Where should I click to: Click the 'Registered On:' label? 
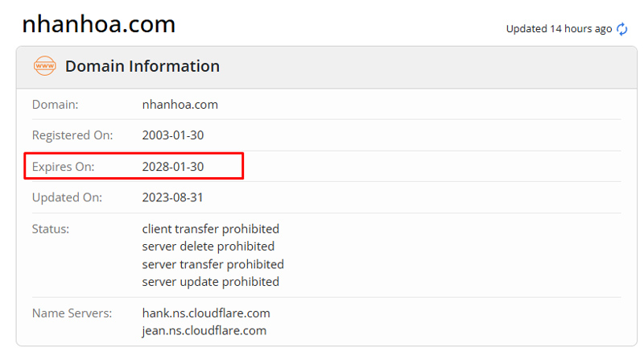point(72,135)
